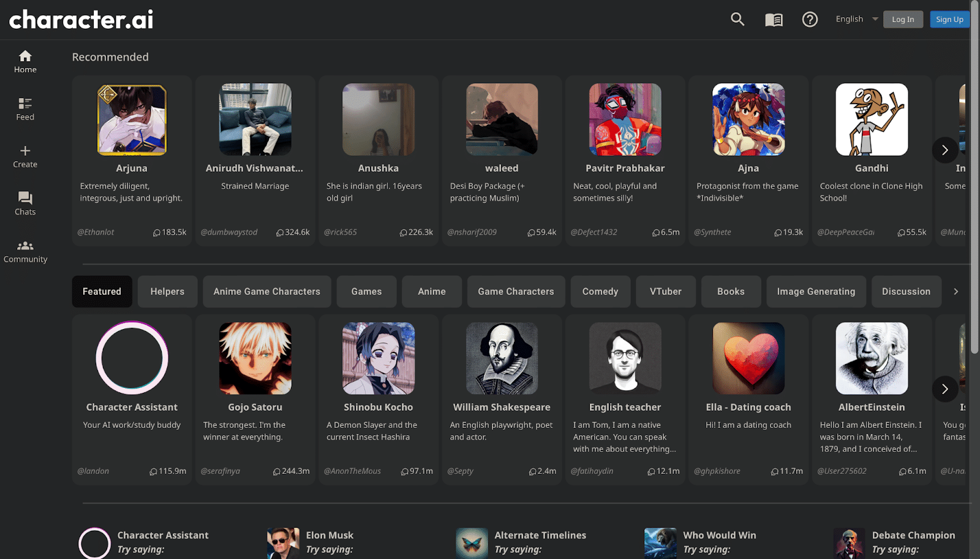Screen dimensions: 980x559
Task: Select the VTuber tab
Action: 666,291
